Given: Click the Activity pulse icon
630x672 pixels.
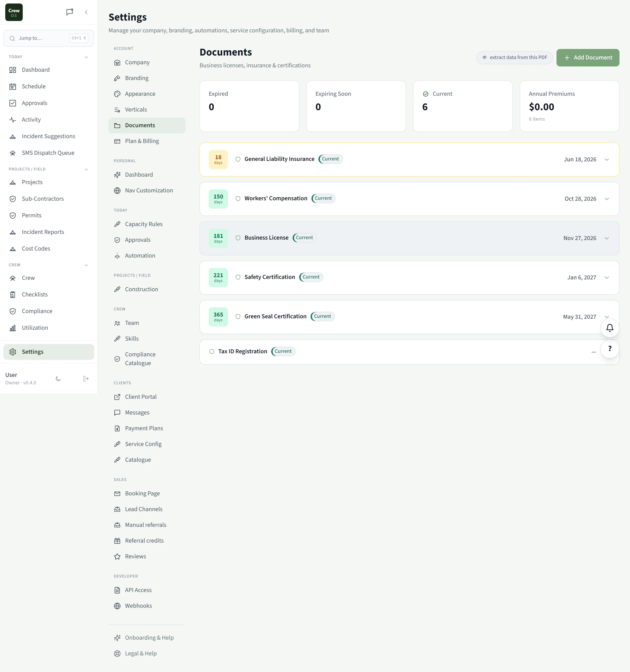Looking at the screenshot, I should pos(12,120).
